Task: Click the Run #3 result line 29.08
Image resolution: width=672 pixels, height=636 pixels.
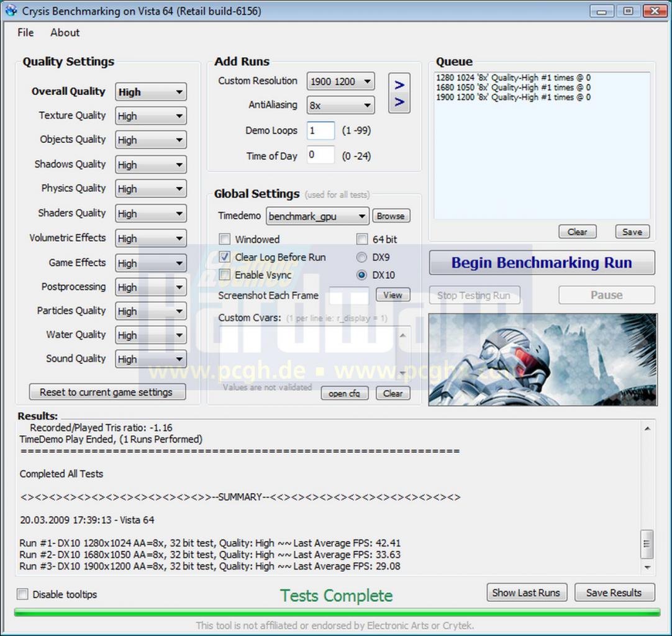Action: pyautogui.click(x=210, y=566)
